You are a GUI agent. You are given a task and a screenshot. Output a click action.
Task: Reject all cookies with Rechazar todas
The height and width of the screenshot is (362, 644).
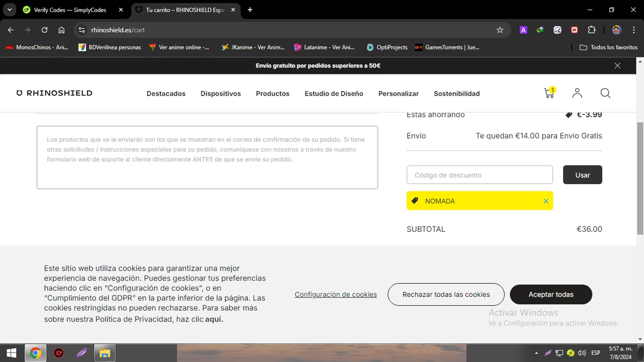(446, 295)
